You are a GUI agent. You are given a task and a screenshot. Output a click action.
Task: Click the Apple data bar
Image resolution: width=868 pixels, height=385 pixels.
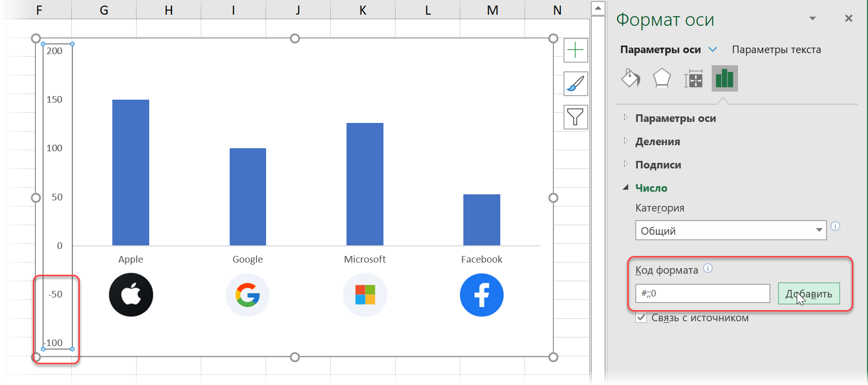131,173
